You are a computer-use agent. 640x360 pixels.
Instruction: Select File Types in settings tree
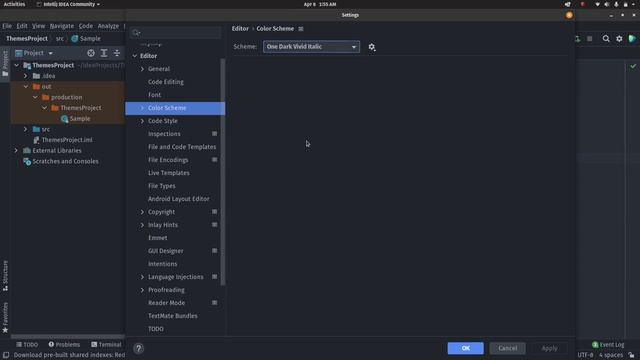(162, 186)
